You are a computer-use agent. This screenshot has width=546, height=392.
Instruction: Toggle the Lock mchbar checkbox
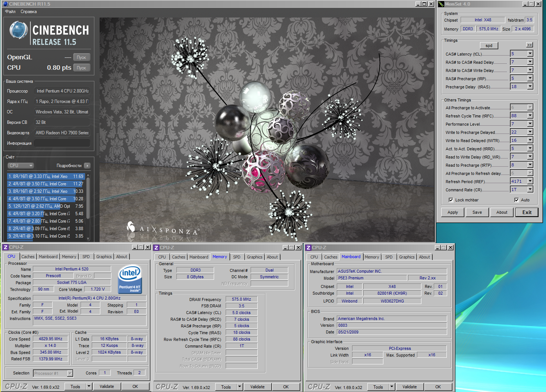pyautogui.click(x=451, y=200)
